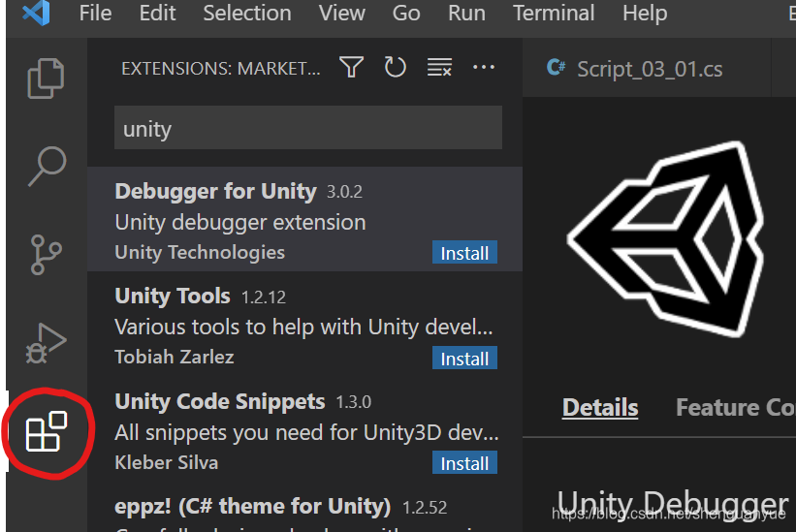Select the Debugger for Unity list entry
Image resolution: width=796 pixels, height=532 pixels.
[x=304, y=219]
